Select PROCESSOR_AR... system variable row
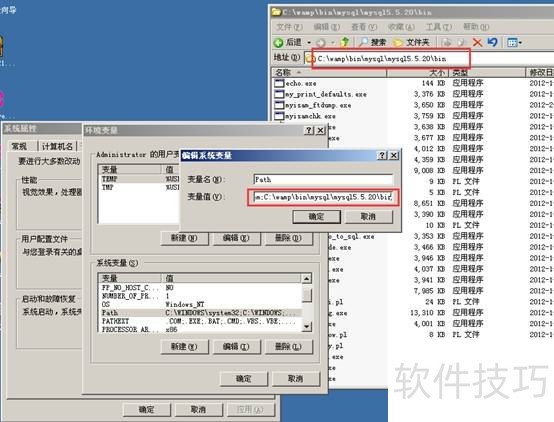 (200, 329)
